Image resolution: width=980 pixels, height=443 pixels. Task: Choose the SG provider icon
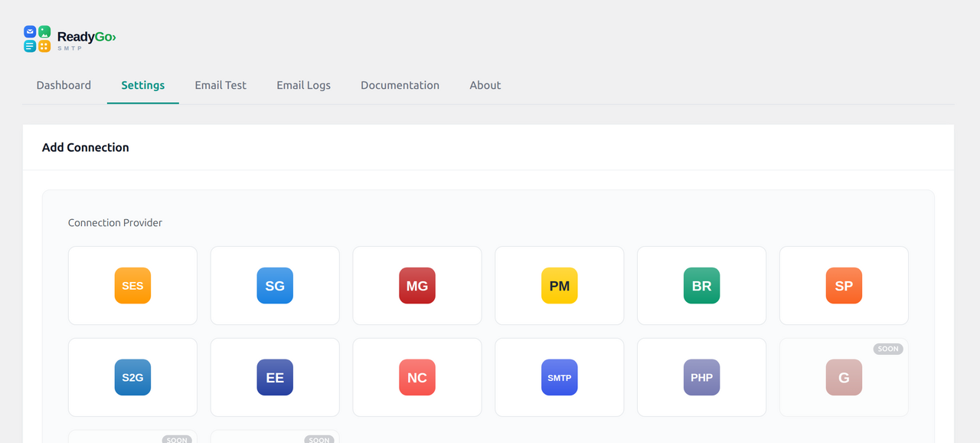(x=275, y=286)
